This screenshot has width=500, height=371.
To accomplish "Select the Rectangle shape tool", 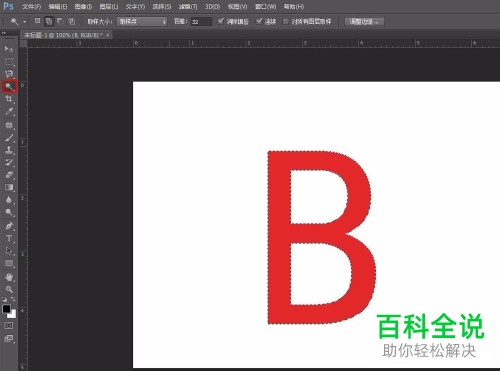I will pyautogui.click(x=9, y=263).
